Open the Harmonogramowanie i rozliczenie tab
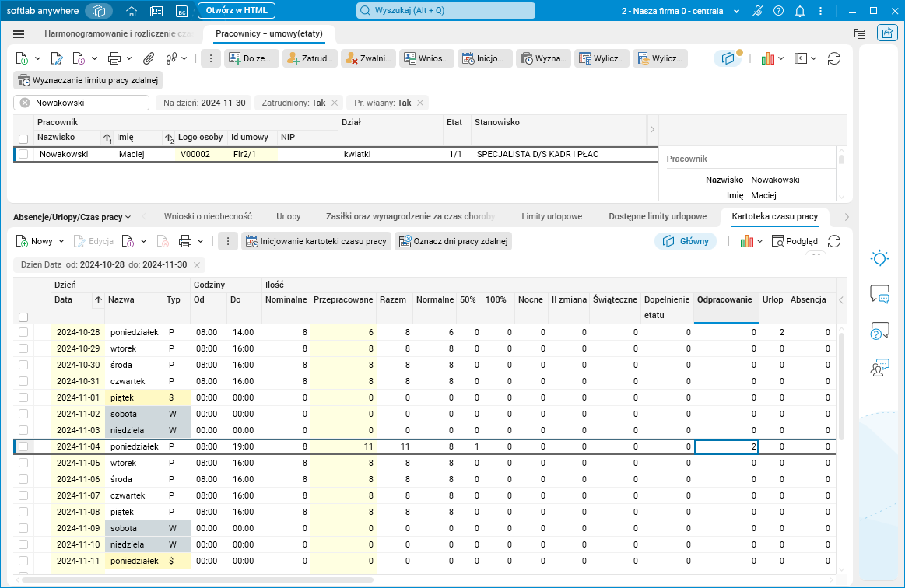This screenshot has height=588, width=905. click(x=117, y=34)
